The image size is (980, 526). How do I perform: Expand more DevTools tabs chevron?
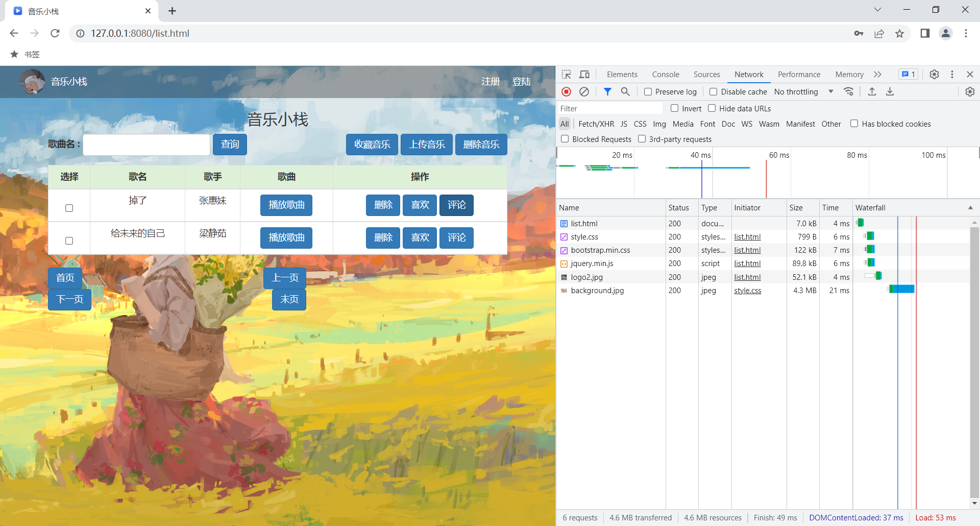point(877,75)
